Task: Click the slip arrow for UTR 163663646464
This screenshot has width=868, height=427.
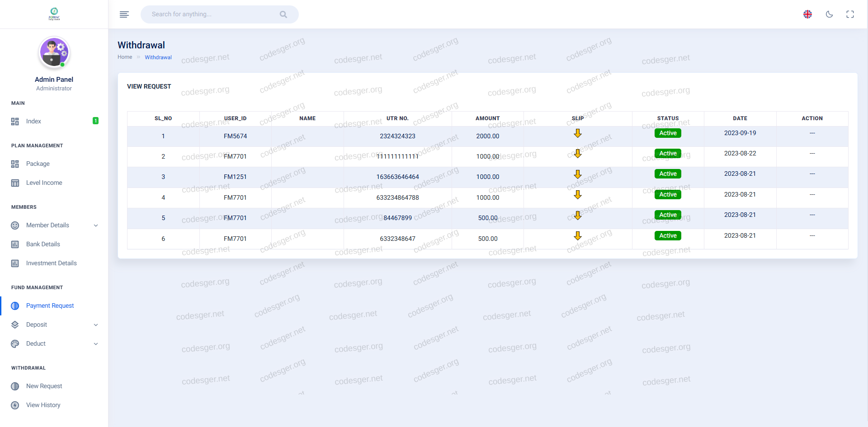Action: click(577, 174)
